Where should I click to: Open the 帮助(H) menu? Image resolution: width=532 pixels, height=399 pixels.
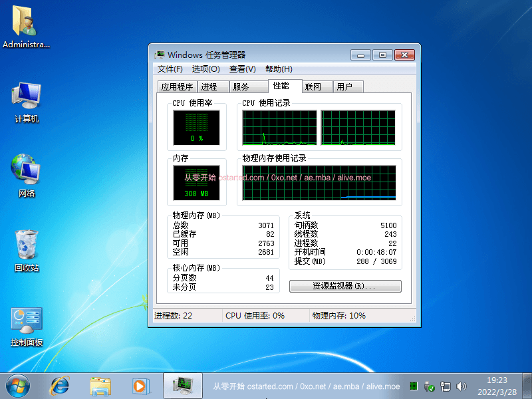pos(279,69)
